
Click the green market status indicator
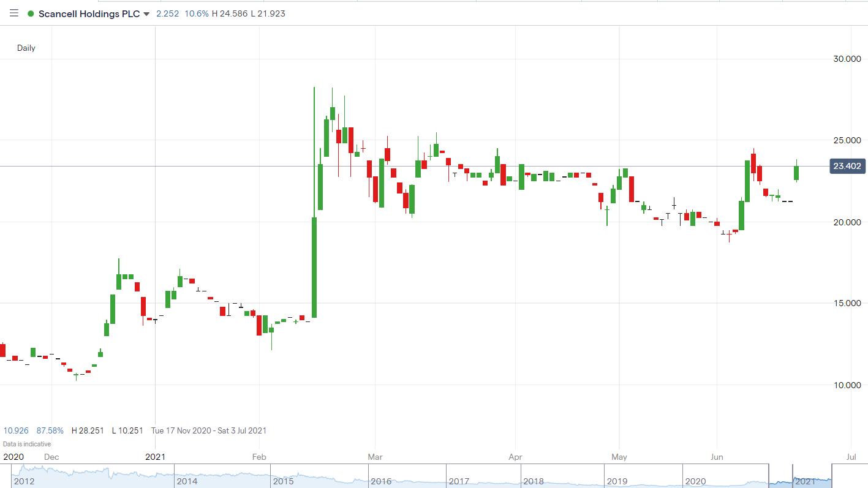click(29, 13)
